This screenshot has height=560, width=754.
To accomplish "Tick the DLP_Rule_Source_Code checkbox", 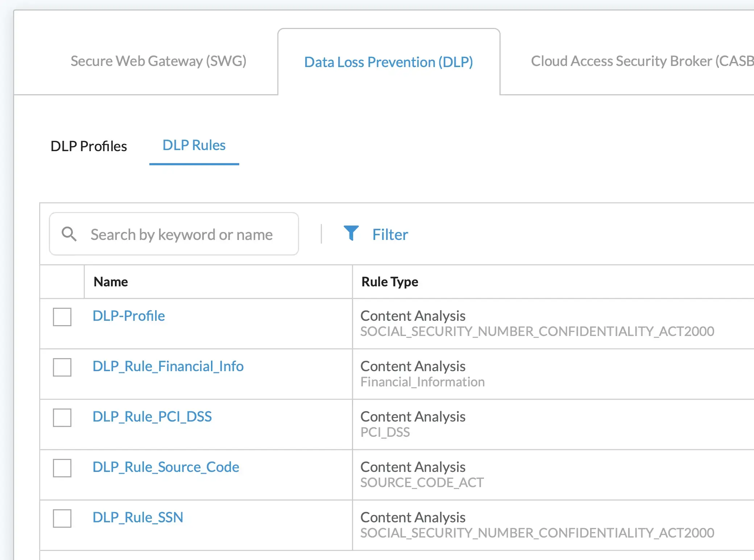I will [x=62, y=468].
